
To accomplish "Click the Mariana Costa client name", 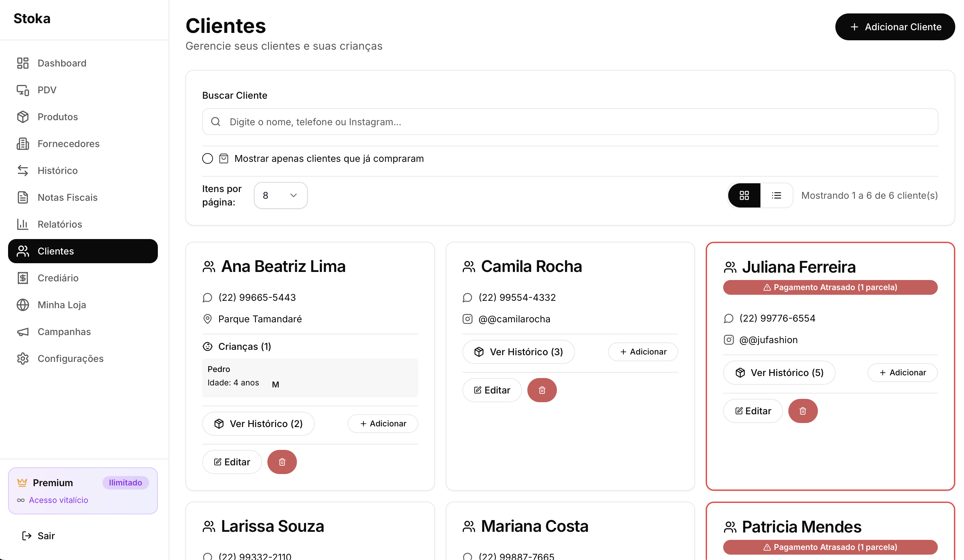I will (x=534, y=526).
